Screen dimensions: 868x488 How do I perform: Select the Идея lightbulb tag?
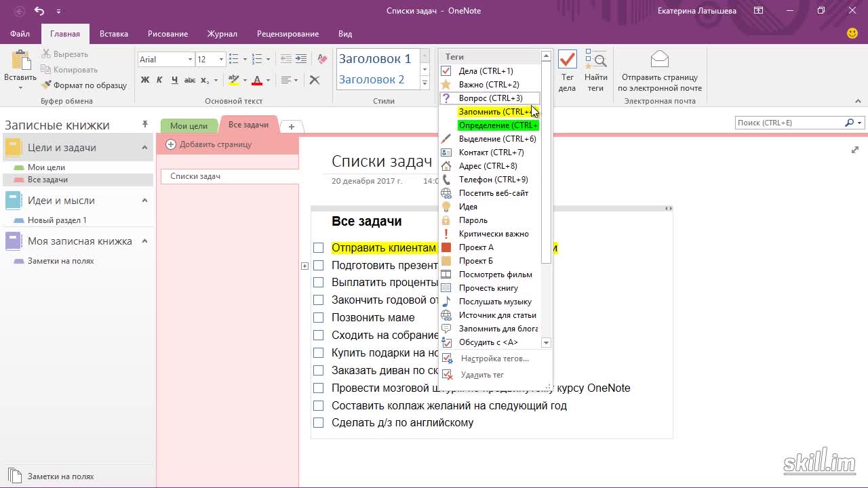click(x=490, y=207)
